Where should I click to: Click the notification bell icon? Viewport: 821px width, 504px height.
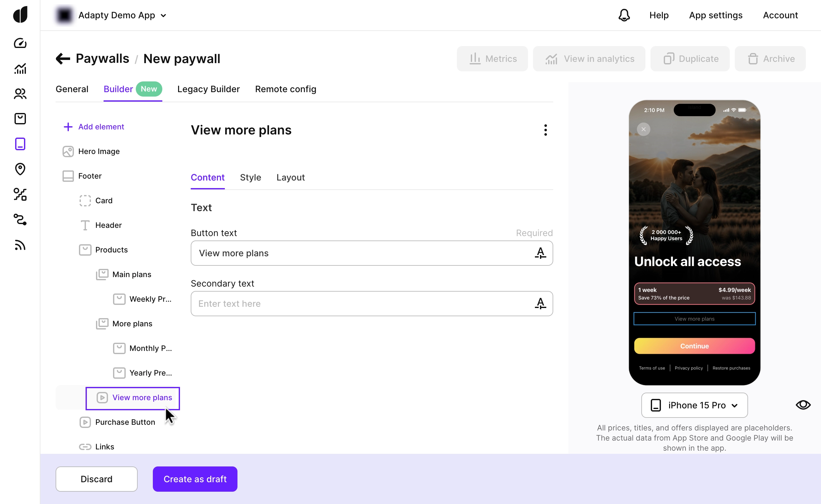click(x=624, y=15)
